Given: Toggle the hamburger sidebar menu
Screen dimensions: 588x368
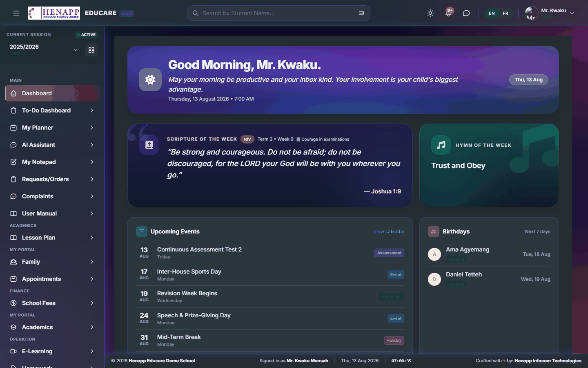Looking at the screenshot, I should (16, 13).
